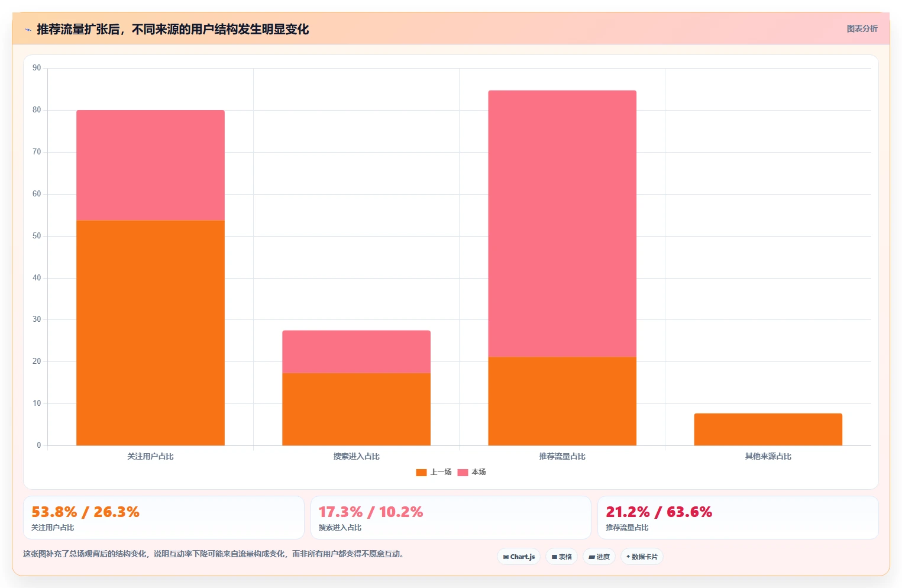Select the Chart.js tag chip

click(519, 557)
